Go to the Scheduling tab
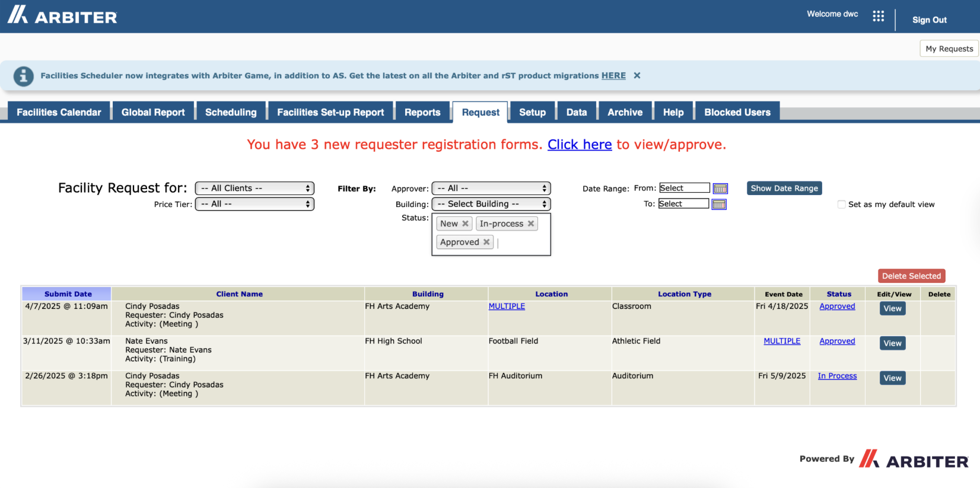The height and width of the screenshot is (488, 980). 231,112
